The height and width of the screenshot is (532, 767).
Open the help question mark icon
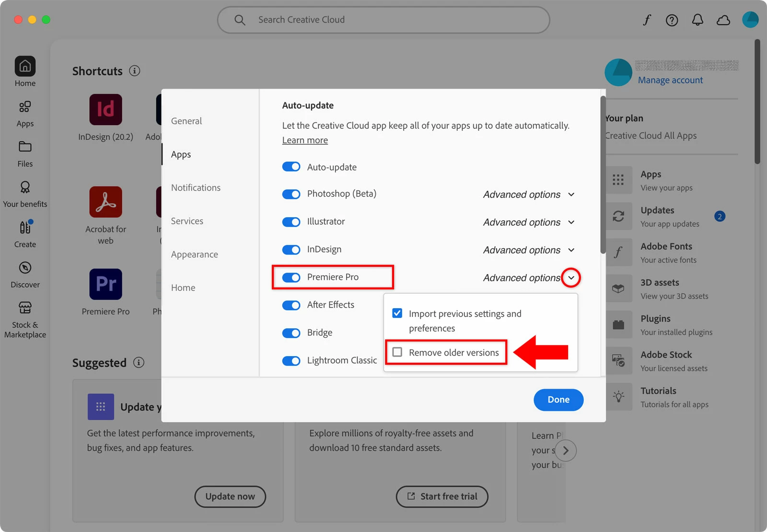(x=672, y=20)
